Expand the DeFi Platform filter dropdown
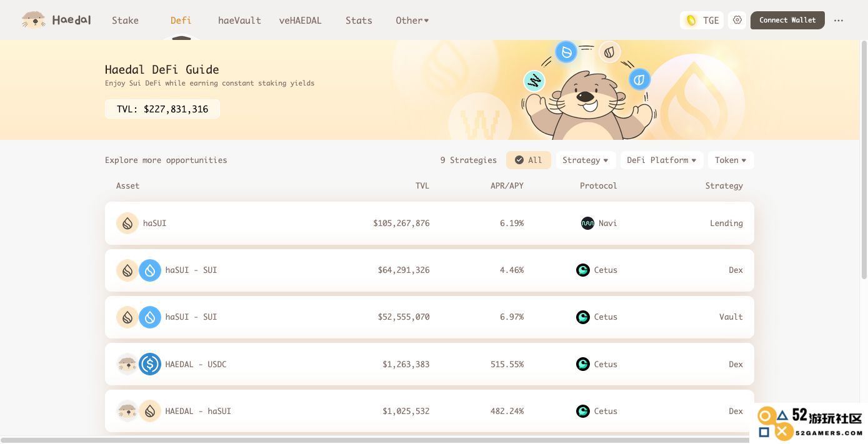The width and height of the screenshot is (868, 444). point(662,160)
